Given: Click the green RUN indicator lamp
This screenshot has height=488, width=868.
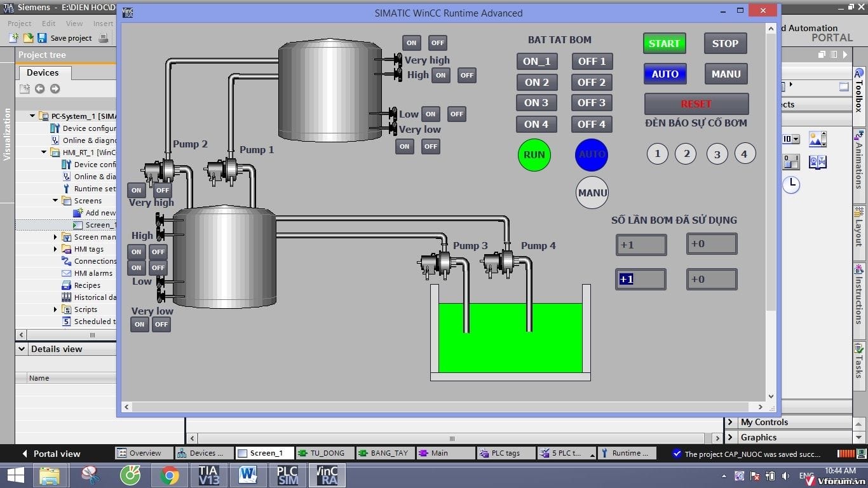Looking at the screenshot, I should [x=534, y=155].
